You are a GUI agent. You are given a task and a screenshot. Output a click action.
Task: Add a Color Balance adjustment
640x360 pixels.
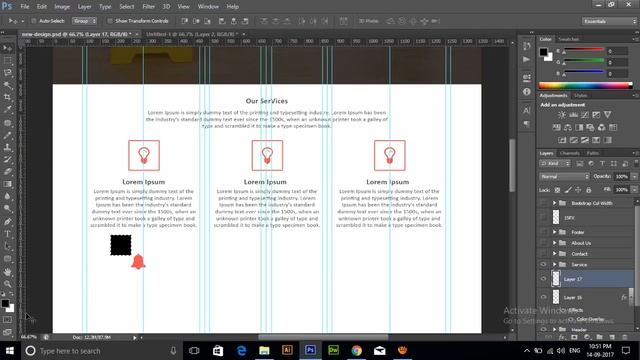pos(568,128)
